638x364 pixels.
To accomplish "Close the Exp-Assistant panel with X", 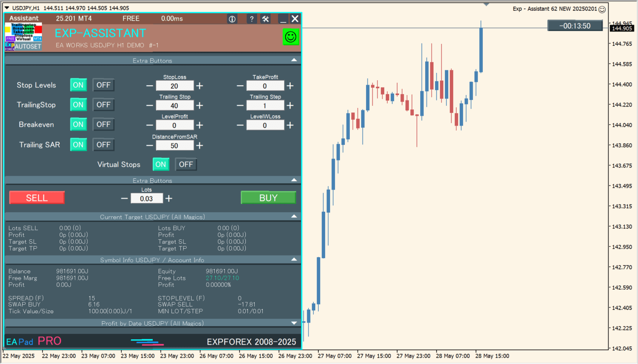I will [x=295, y=19].
